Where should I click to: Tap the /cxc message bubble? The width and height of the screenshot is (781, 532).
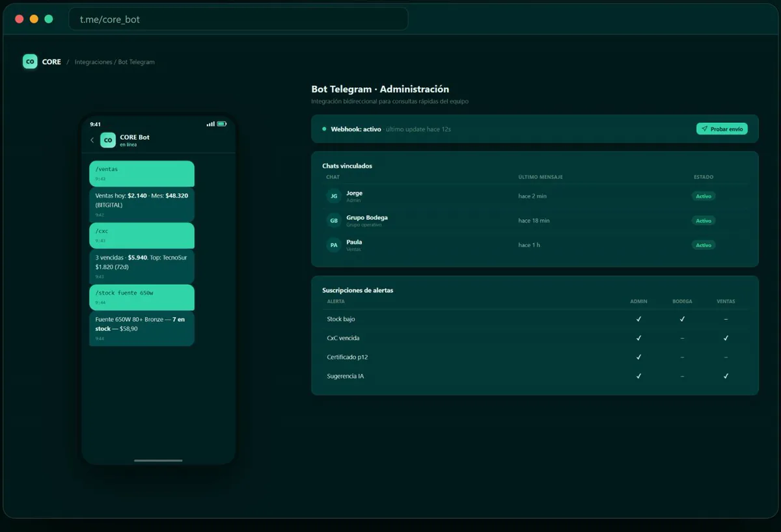142,235
